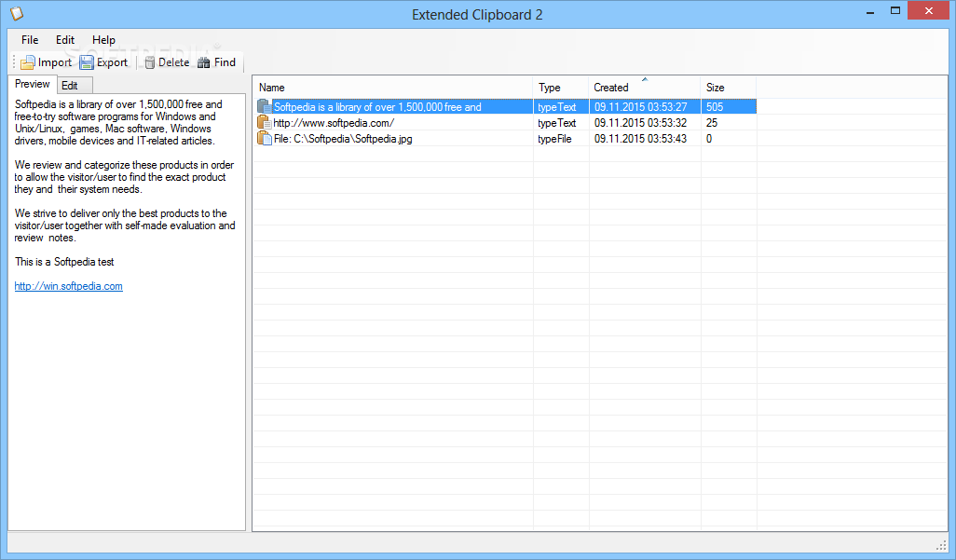
Task: Click the clipboard icon beside http://www.softpedia.com/
Action: pyautogui.click(x=264, y=122)
